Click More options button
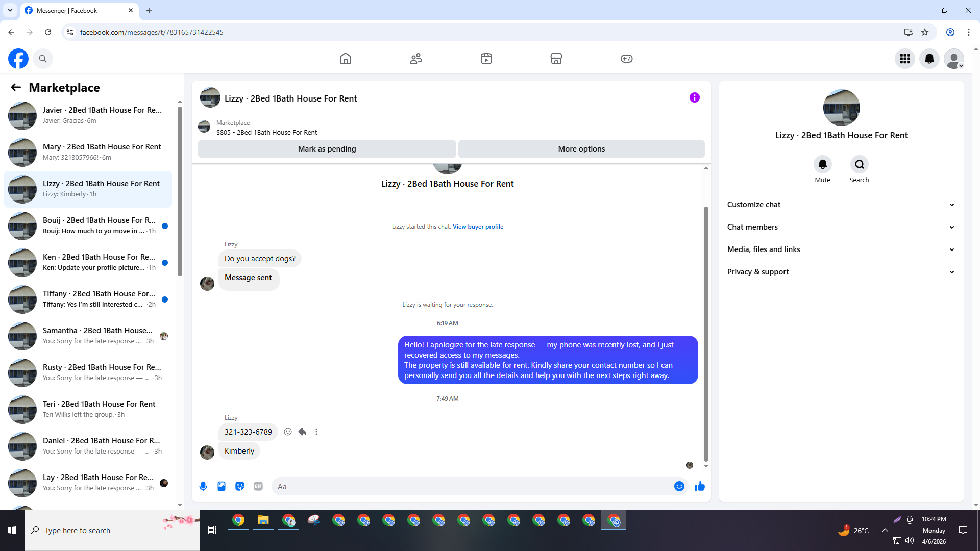Screen dimensions: 980x551 [581, 149]
